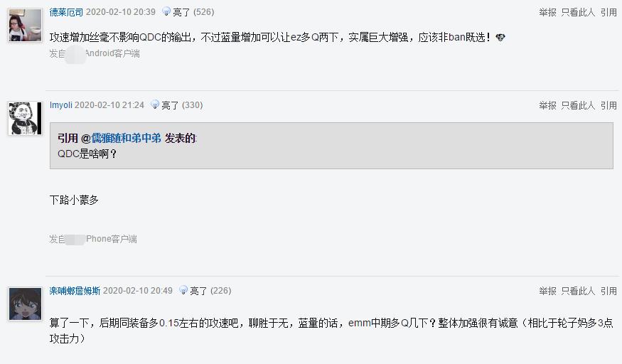Quote lmyoli's reply using 引用
The height and width of the screenshot is (364, 622).
(x=608, y=105)
